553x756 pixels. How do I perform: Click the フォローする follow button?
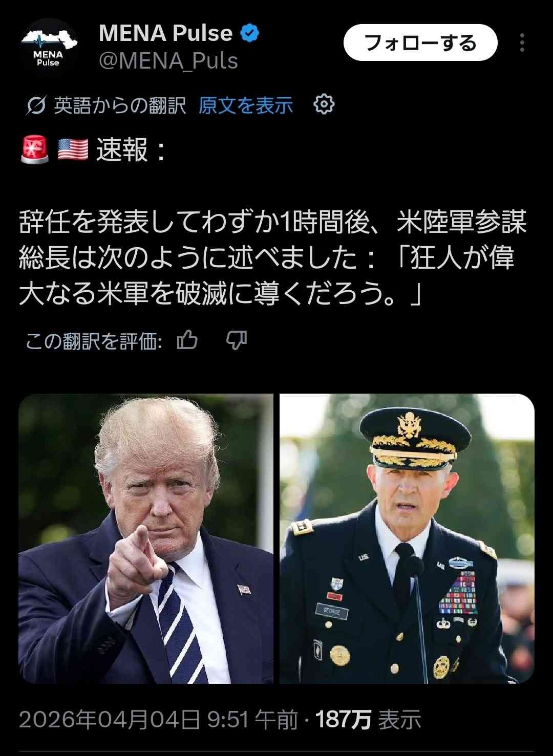pos(420,43)
